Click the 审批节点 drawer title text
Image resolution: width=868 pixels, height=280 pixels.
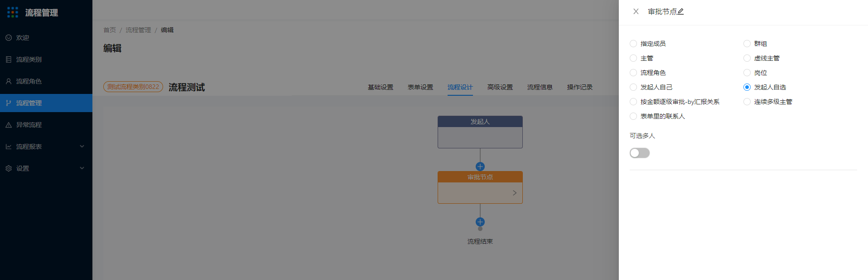coord(662,12)
